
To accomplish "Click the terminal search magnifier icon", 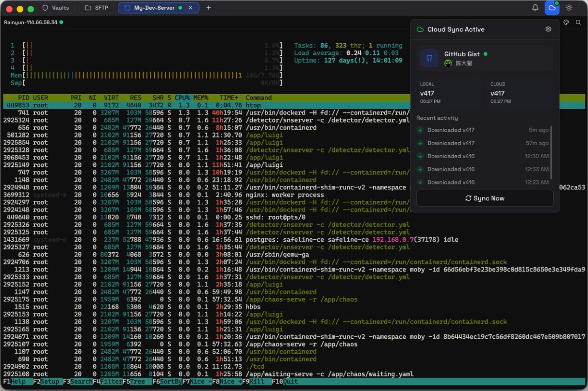I will tap(578, 22).
